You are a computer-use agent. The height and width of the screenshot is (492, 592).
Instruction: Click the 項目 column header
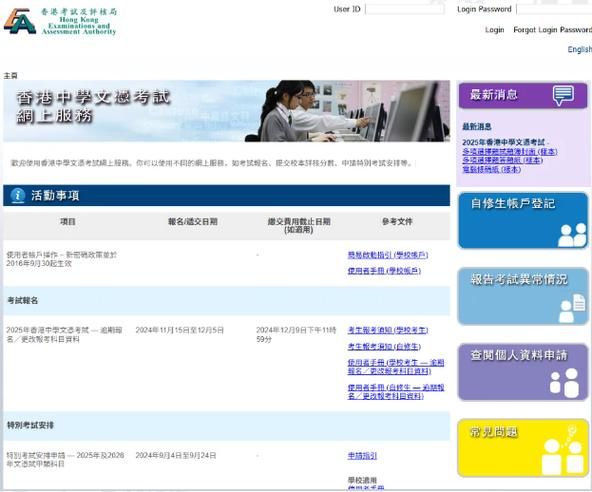[x=68, y=222]
